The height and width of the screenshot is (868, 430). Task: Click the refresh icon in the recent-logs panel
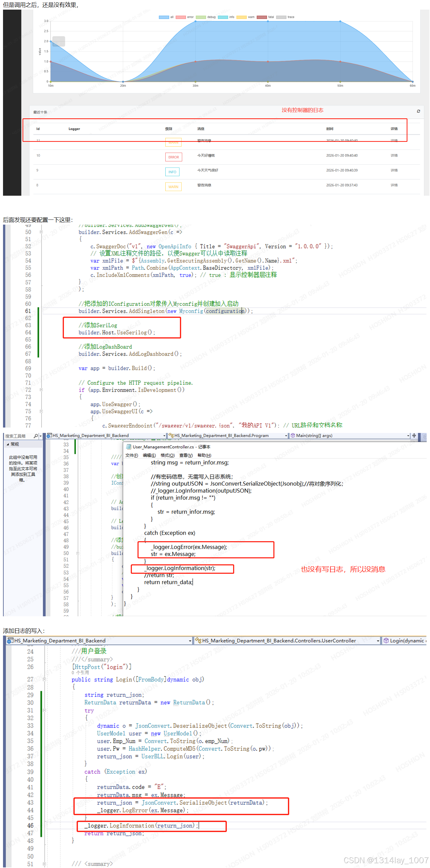[x=418, y=111]
